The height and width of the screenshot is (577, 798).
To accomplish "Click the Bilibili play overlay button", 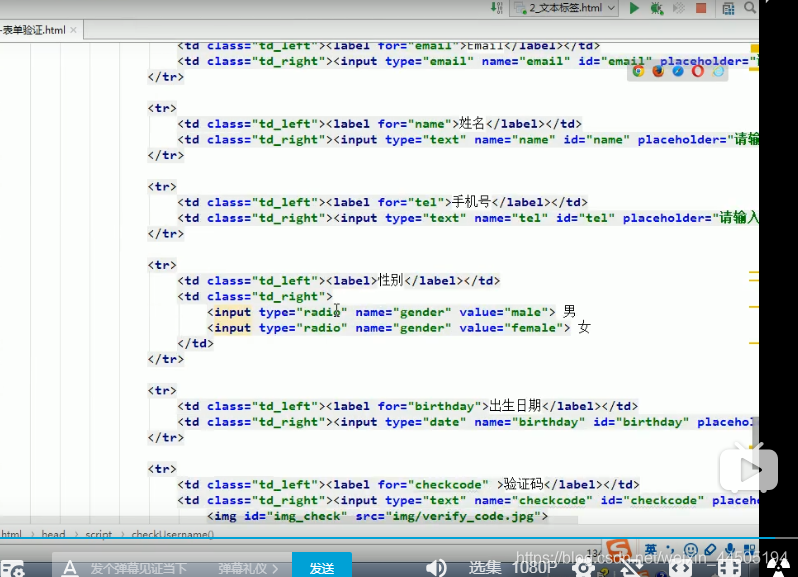I will (749, 469).
